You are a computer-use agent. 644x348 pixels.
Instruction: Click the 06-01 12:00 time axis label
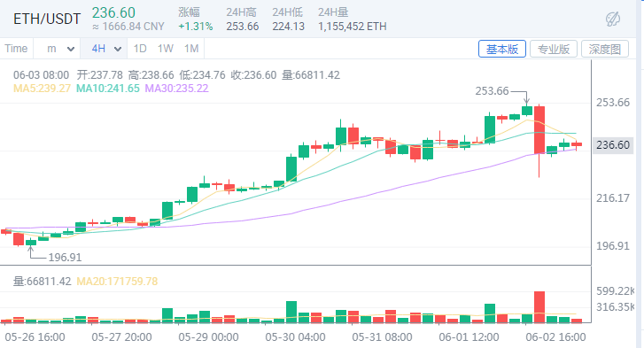[x=469, y=337]
